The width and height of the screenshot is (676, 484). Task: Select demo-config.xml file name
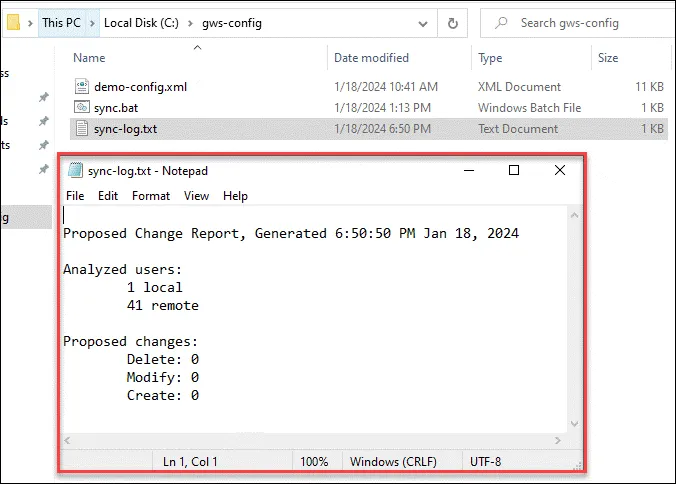click(141, 87)
